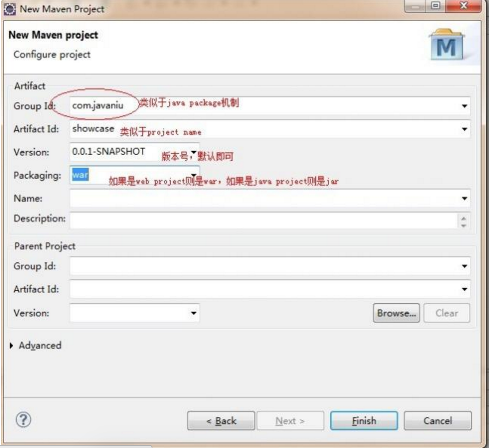Viewport: 489px width, 448px height.
Task: Click the Parent Project Version field
Action: click(x=135, y=313)
